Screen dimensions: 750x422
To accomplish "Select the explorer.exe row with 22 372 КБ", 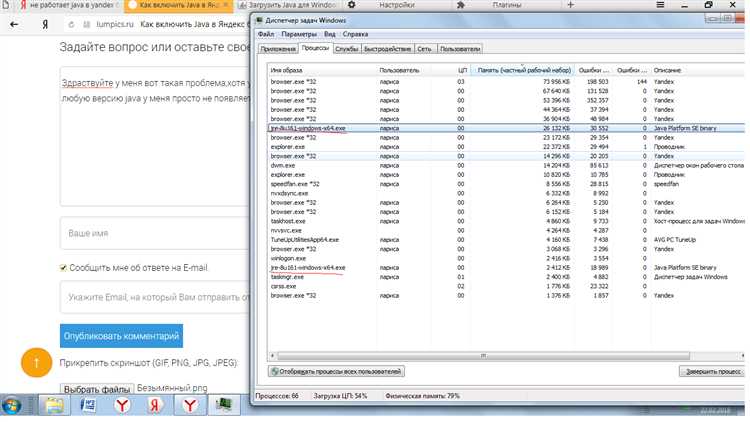I will [506, 147].
